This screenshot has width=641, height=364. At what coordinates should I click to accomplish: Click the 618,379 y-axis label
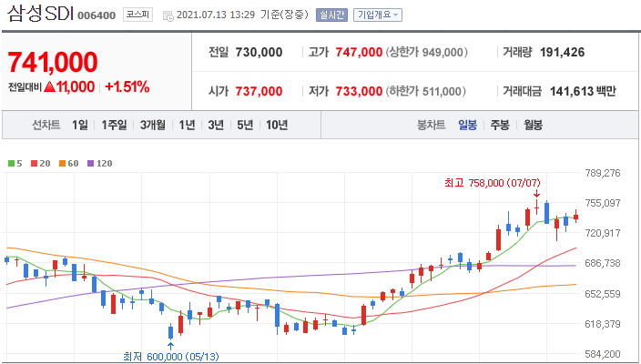(603, 324)
